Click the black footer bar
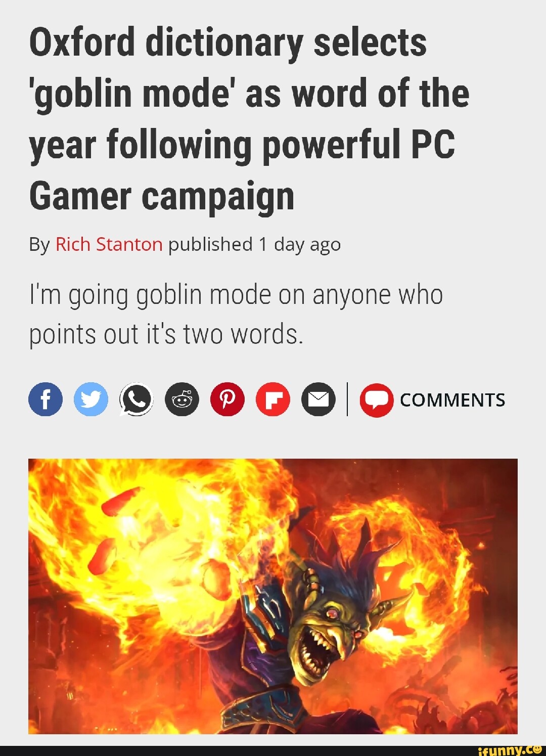Image resolution: width=546 pixels, height=756 pixels. pos(273,750)
